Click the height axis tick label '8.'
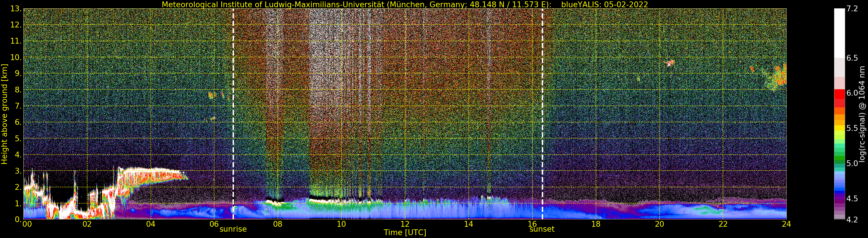 (x=18, y=90)
